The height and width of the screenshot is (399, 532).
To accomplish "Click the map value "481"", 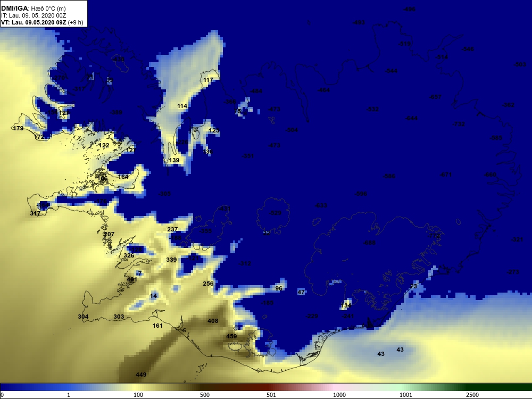I will tap(131, 280).
